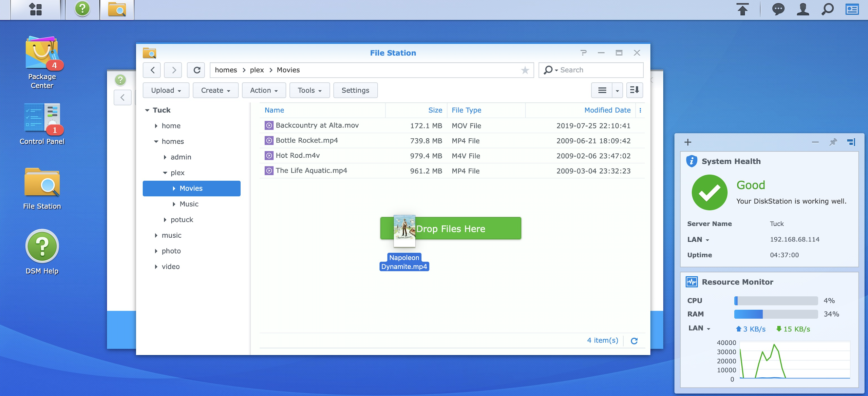Open the Action menu
The height and width of the screenshot is (396, 868).
[264, 90]
